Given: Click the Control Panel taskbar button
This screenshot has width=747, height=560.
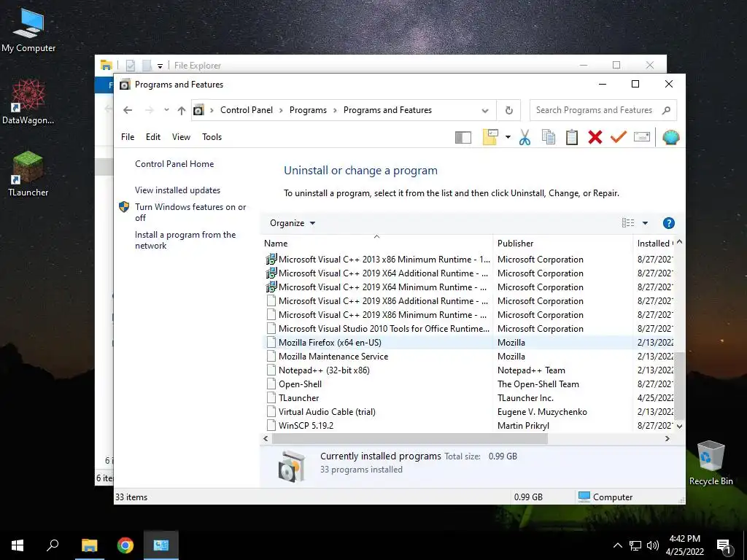Looking at the screenshot, I should pos(161,545).
